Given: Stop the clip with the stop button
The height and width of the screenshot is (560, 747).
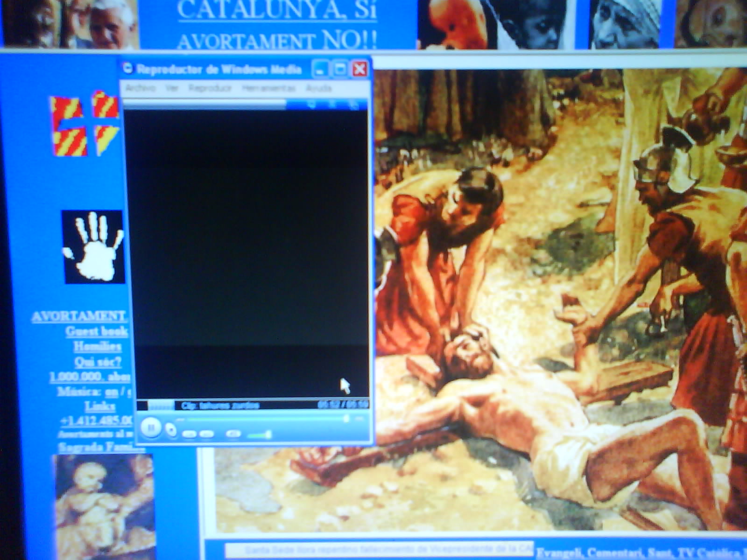Looking at the screenshot, I should coord(172,429).
